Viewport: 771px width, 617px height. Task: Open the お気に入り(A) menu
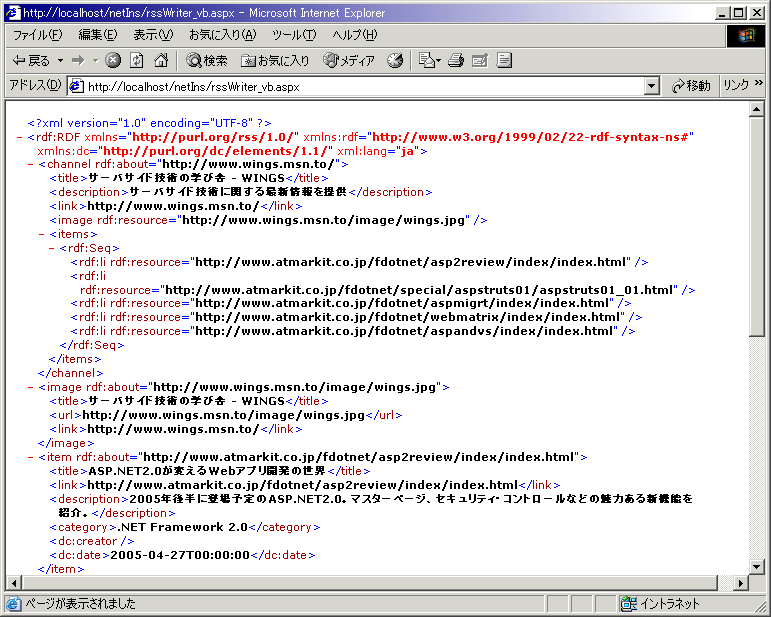223,35
